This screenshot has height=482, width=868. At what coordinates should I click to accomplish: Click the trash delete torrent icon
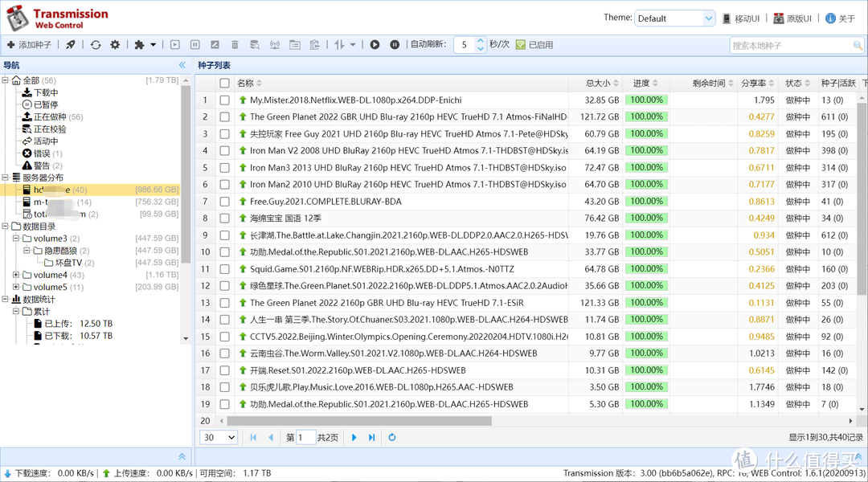point(235,45)
